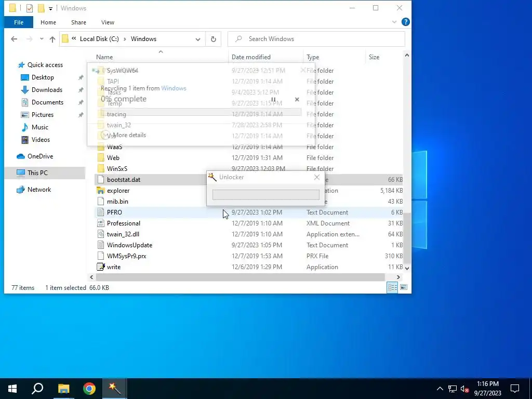Screen dimensions: 532x399
Task: Open the recent locations dropdown
Action: pos(42,39)
